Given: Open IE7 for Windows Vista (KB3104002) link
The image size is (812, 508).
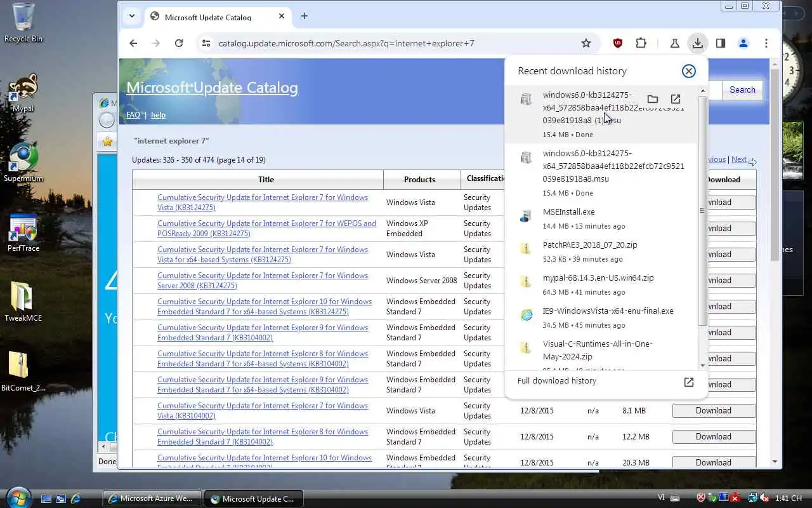Looking at the screenshot, I should point(263,411).
